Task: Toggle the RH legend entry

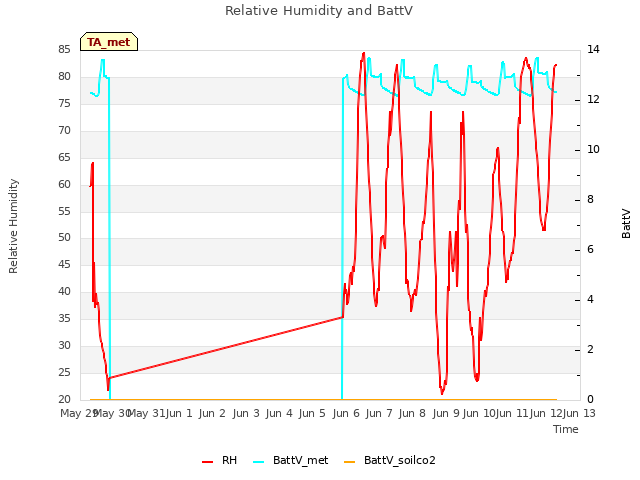Action: [x=220, y=460]
